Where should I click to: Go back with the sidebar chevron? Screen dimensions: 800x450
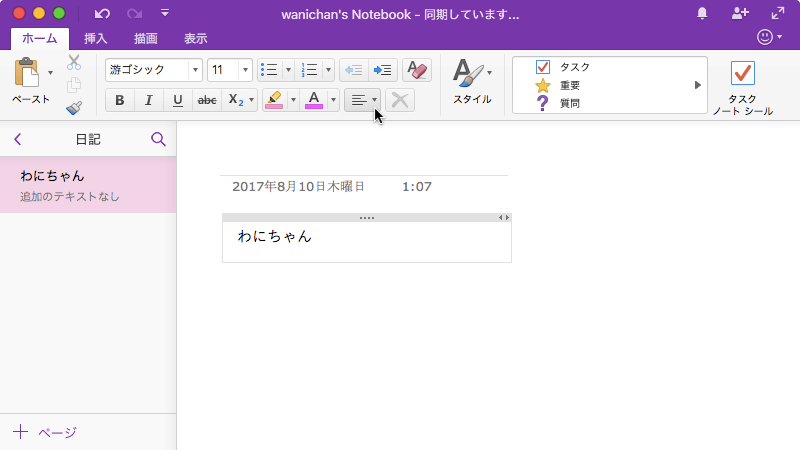(x=18, y=139)
